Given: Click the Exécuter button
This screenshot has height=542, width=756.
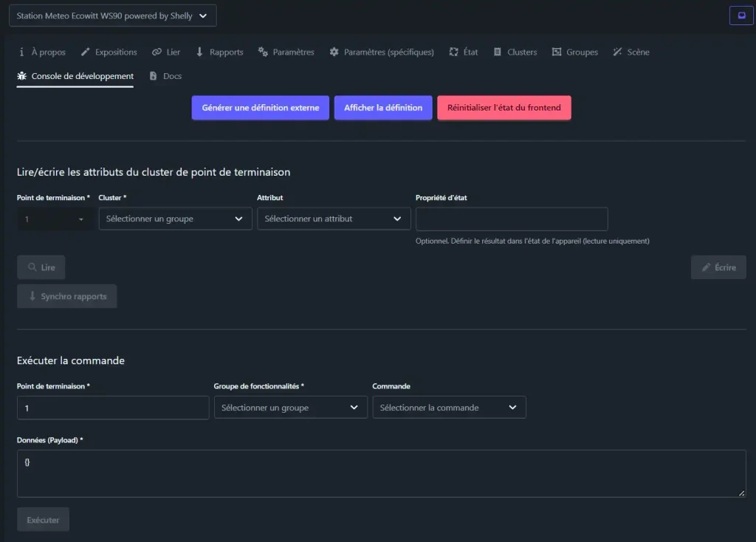Looking at the screenshot, I should pyautogui.click(x=43, y=520).
